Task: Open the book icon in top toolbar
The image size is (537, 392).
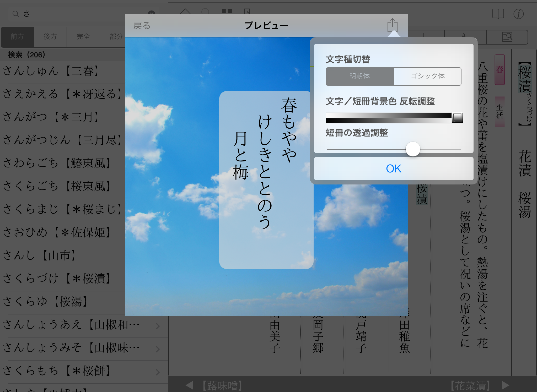Action: [498, 14]
